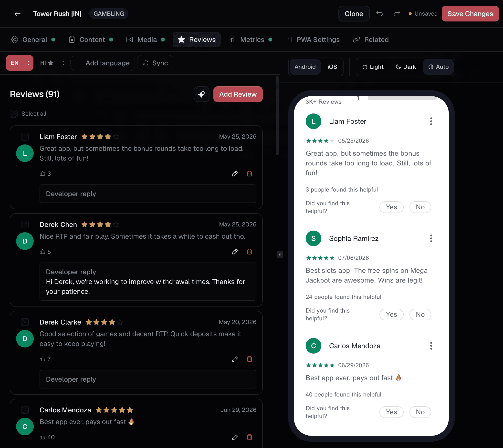Open the PWA Settings tab
503x448 pixels.
(313, 40)
